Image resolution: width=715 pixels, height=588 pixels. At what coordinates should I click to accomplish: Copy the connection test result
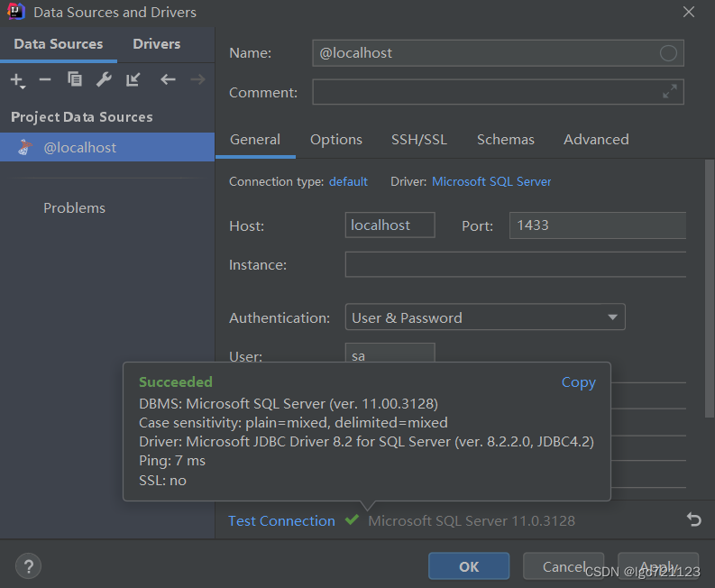click(578, 381)
